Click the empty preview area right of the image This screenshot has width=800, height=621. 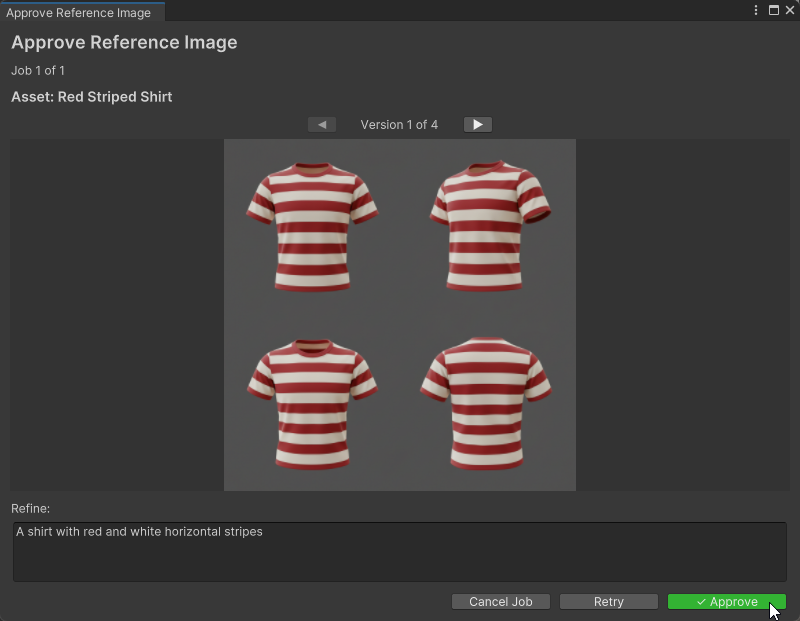[x=682, y=315]
